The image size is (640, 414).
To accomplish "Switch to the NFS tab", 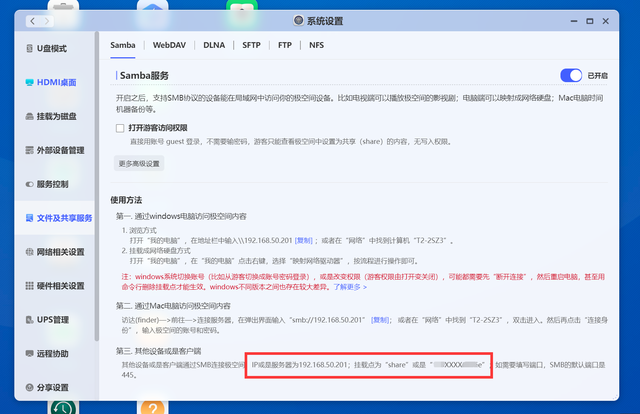I will 316,45.
